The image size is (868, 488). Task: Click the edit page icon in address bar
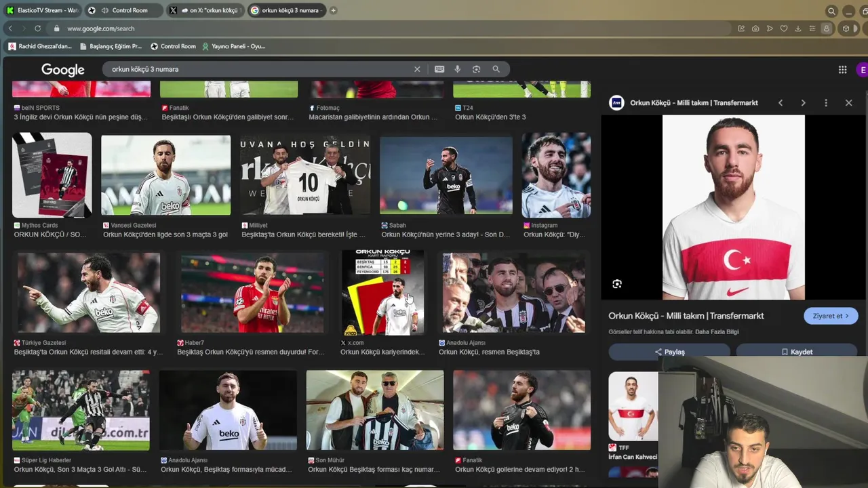click(x=741, y=28)
